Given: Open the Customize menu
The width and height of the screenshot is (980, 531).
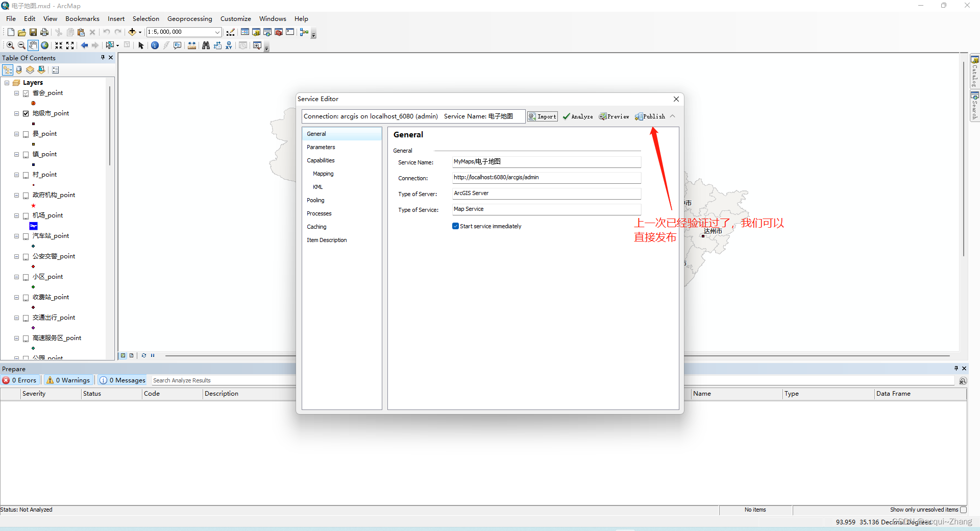Looking at the screenshot, I should point(235,19).
